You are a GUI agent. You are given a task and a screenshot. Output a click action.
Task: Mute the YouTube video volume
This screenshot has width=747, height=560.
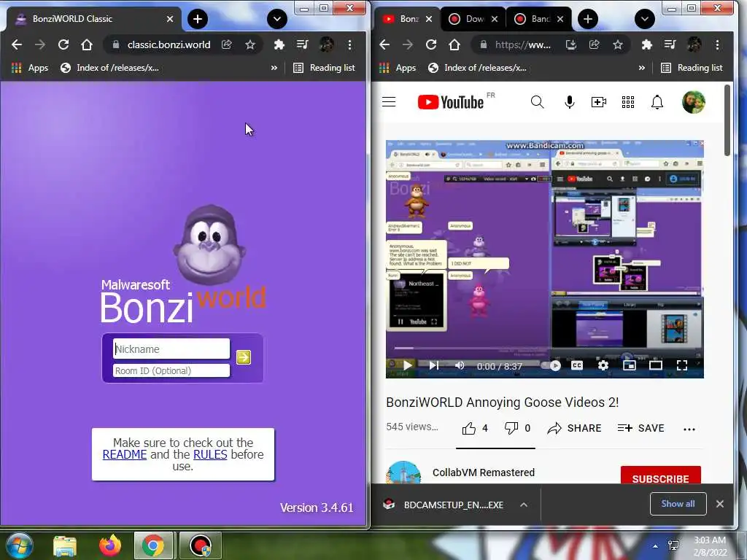[460, 365]
